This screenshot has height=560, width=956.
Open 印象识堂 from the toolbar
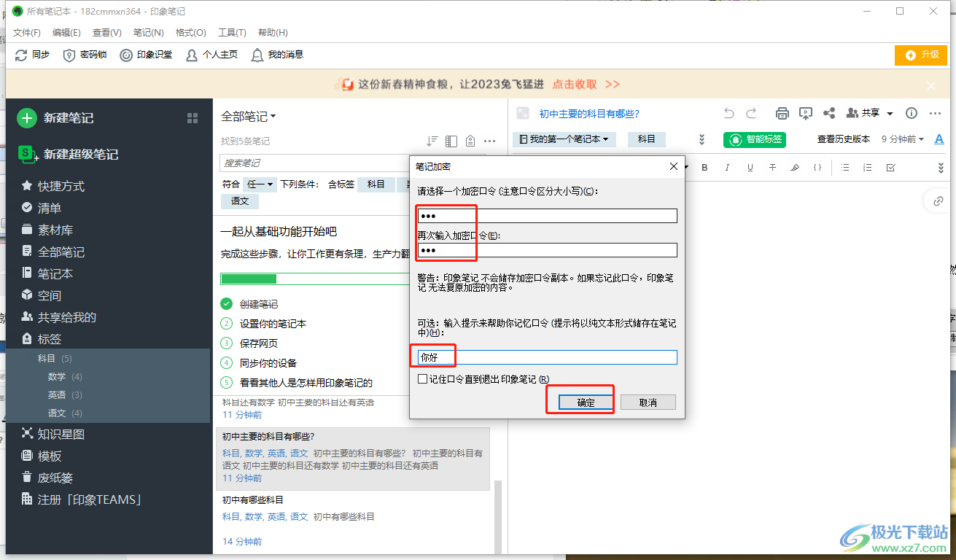(x=146, y=55)
